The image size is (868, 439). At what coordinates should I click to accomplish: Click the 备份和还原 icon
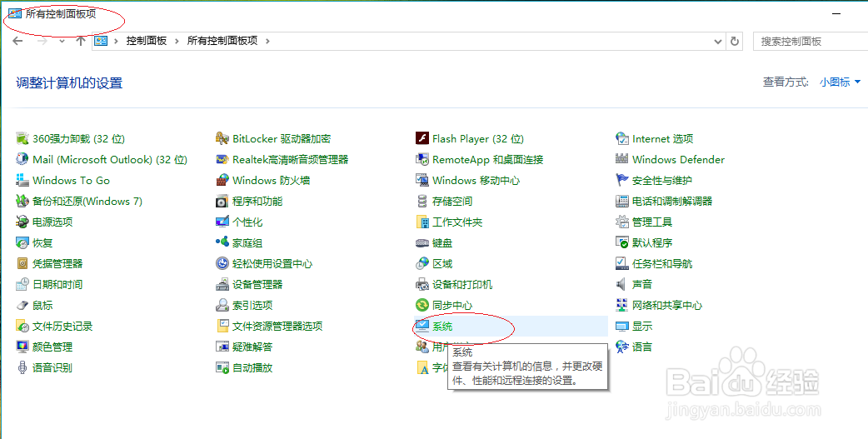(22, 201)
